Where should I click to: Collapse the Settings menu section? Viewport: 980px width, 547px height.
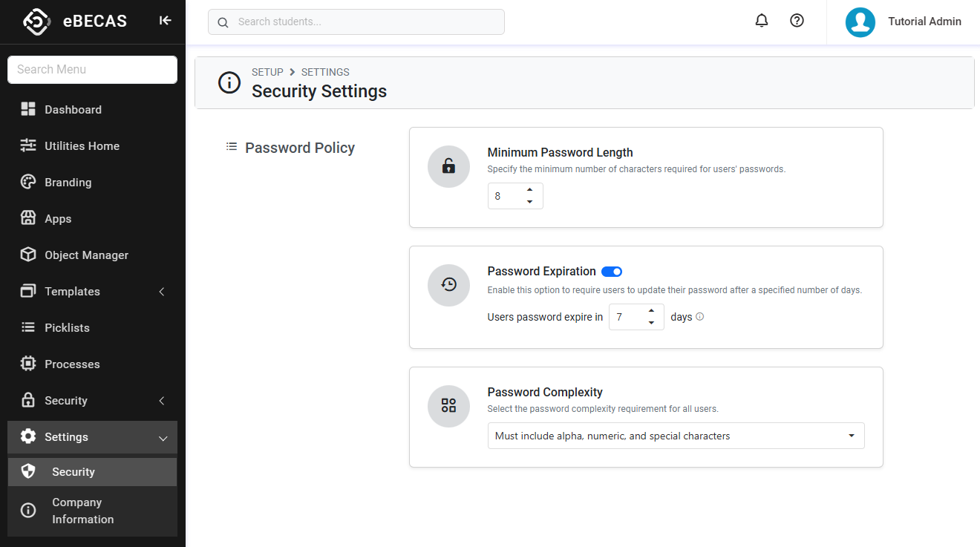coord(163,438)
